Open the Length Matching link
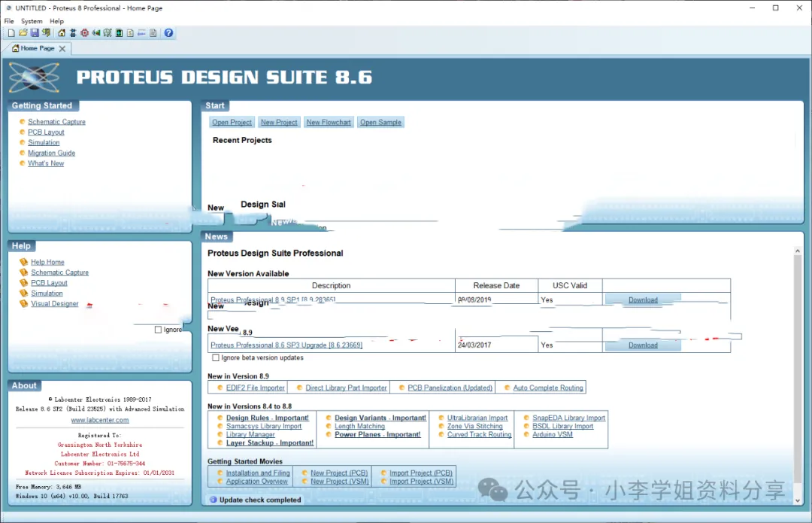 359,426
